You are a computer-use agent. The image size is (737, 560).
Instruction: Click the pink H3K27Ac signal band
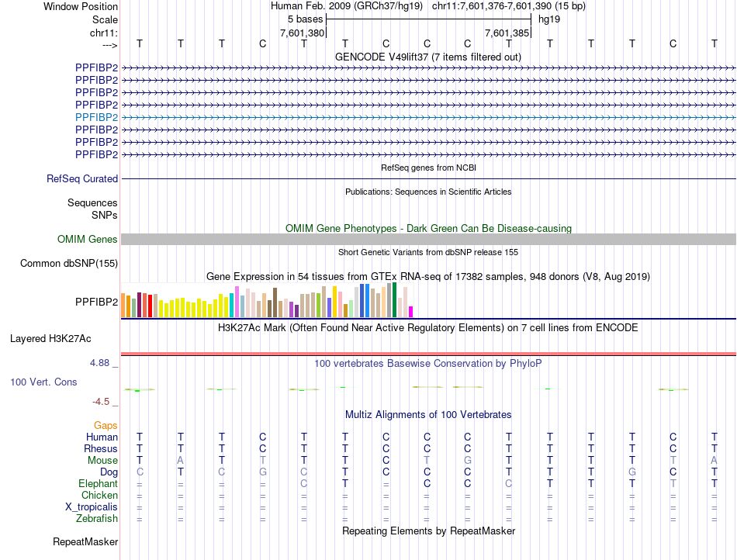[428, 354]
